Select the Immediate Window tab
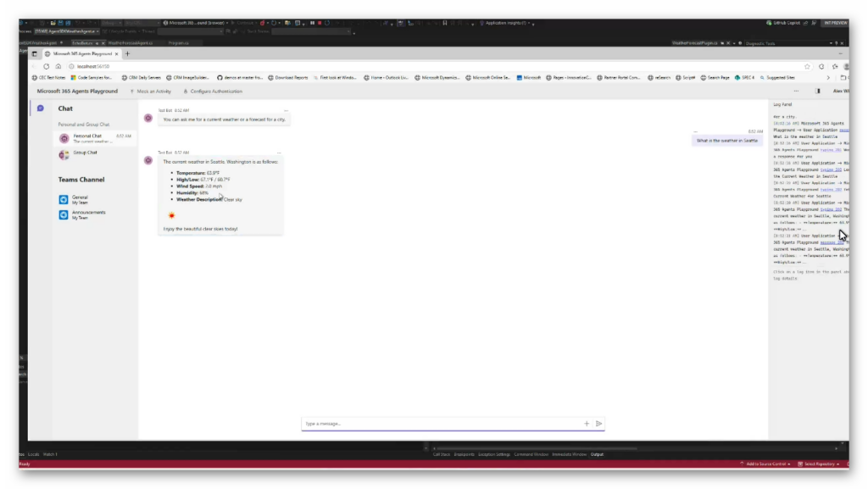This screenshot has height=489, width=868. click(569, 455)
